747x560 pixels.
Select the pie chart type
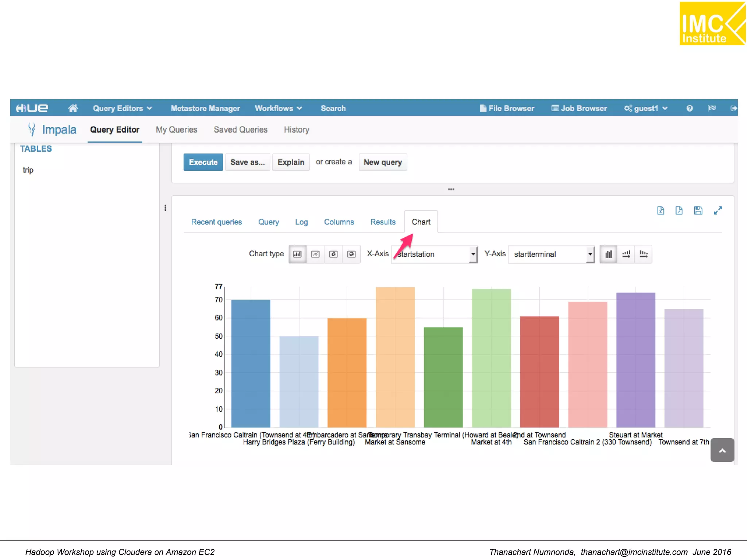pyautogui.click(x=333, y=254)
